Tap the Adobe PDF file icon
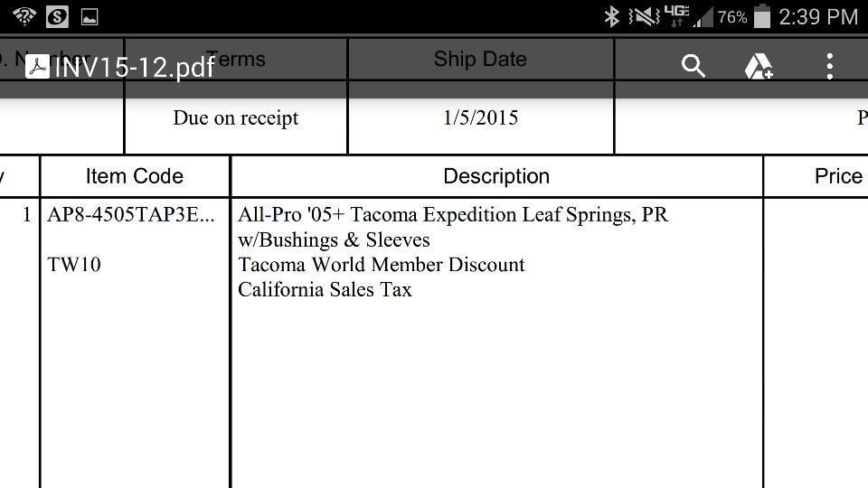Screen dimensions: 868x488 pos(38,66)
